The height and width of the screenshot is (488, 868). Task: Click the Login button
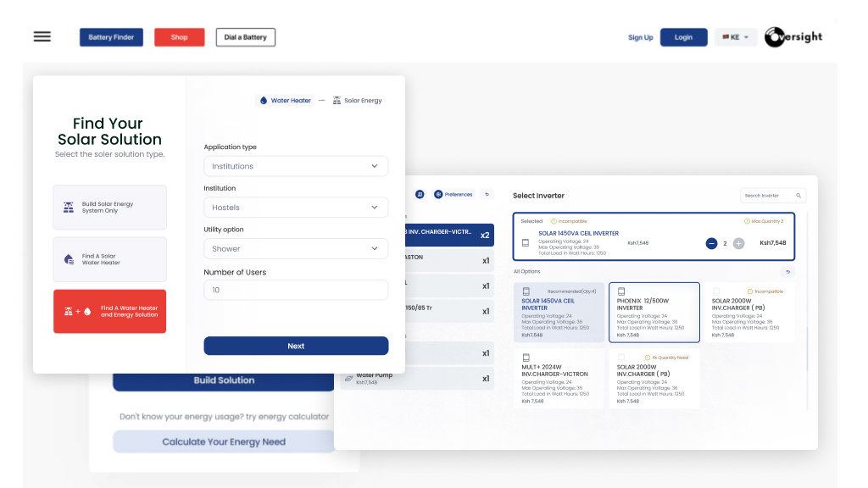tap(684, 37)
